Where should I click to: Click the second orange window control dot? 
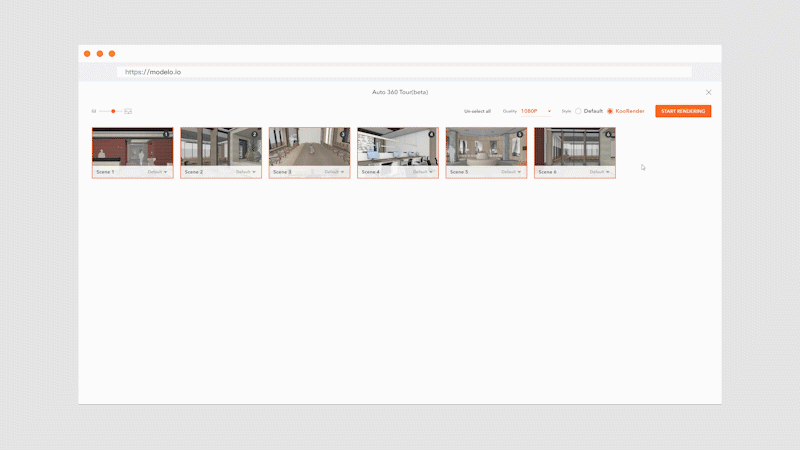[x=100, y=54]
